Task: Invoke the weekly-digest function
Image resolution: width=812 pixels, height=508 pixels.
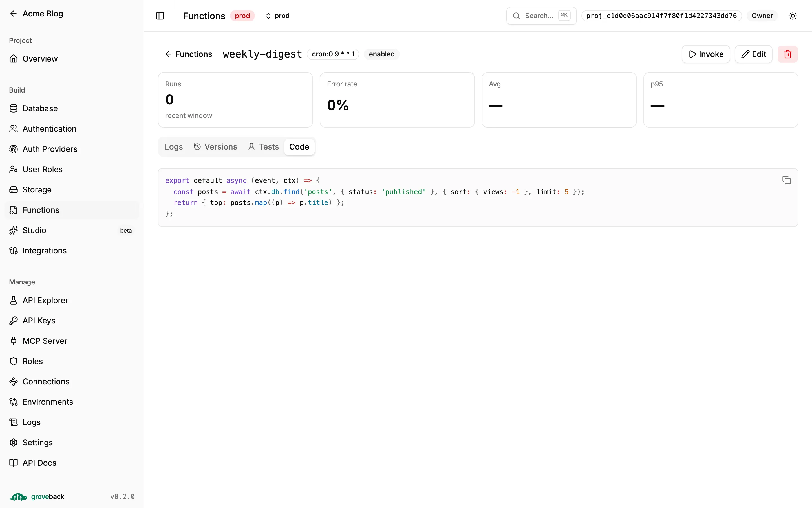Action: 706,54
